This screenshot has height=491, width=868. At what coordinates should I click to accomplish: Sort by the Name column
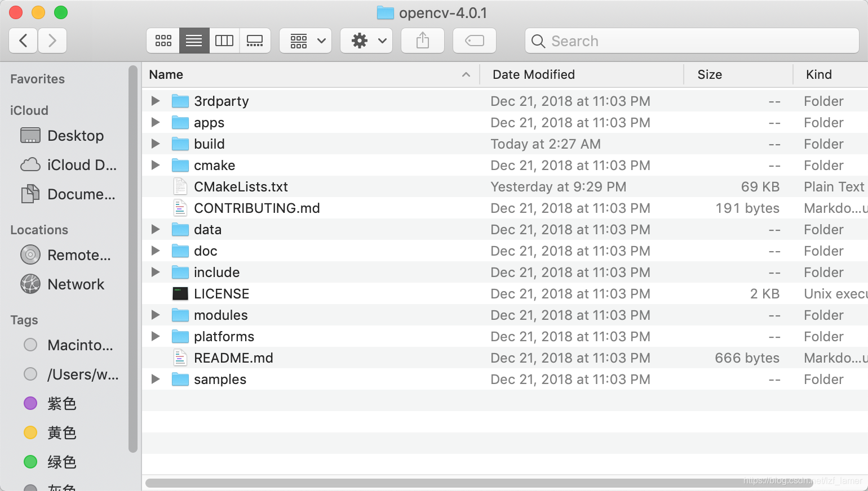[310, 74]
